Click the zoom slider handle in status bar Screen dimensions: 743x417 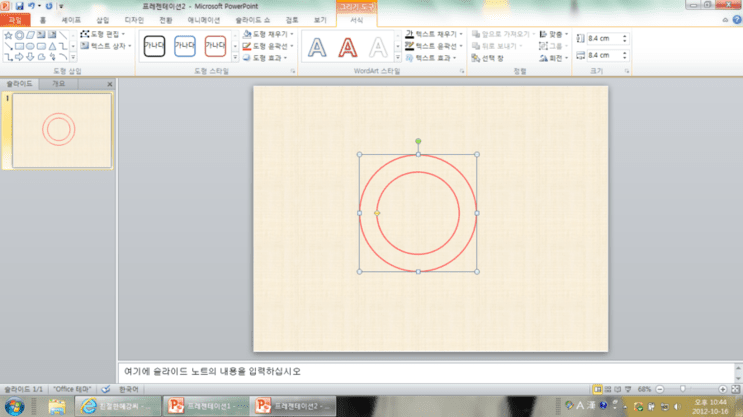tap(682, 389)
